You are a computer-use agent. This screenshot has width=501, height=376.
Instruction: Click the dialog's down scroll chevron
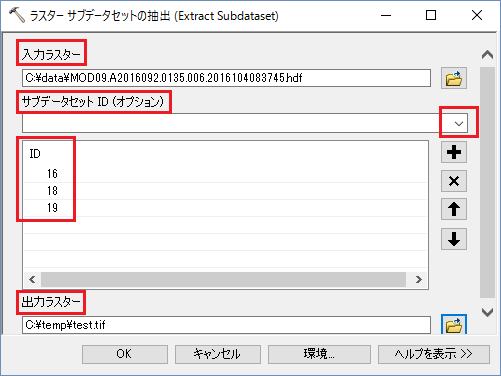(487, 312)
